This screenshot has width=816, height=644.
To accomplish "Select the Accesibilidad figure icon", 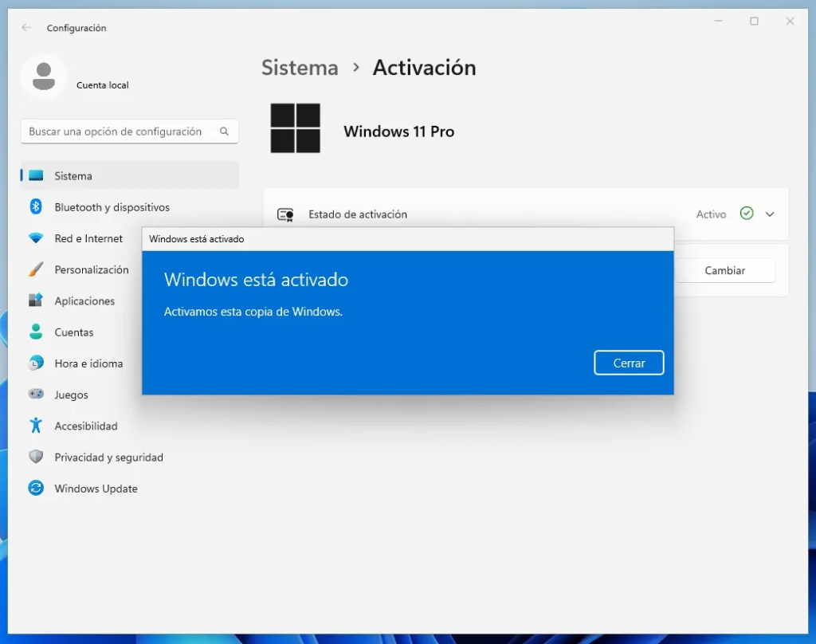I will tap(36, 426).
